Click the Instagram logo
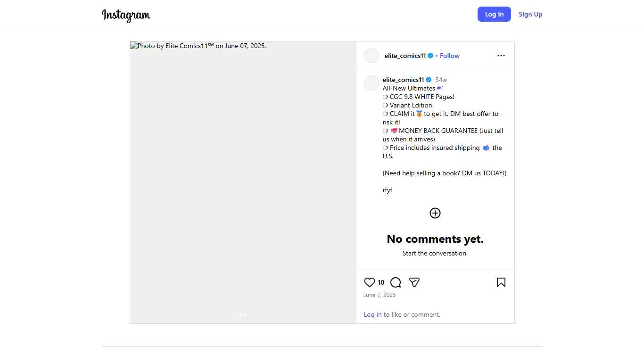The width and height of the screenshot is (644, 362). [126, 15]
